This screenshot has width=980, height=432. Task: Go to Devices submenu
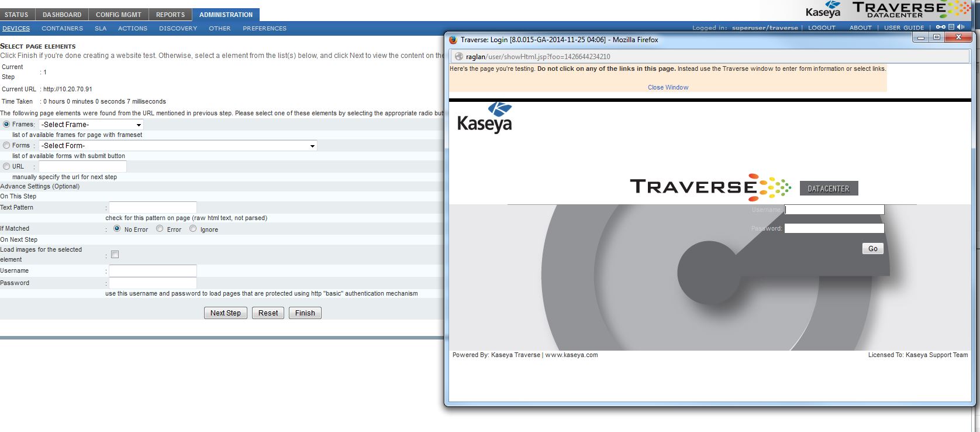(x=16, y=28)
